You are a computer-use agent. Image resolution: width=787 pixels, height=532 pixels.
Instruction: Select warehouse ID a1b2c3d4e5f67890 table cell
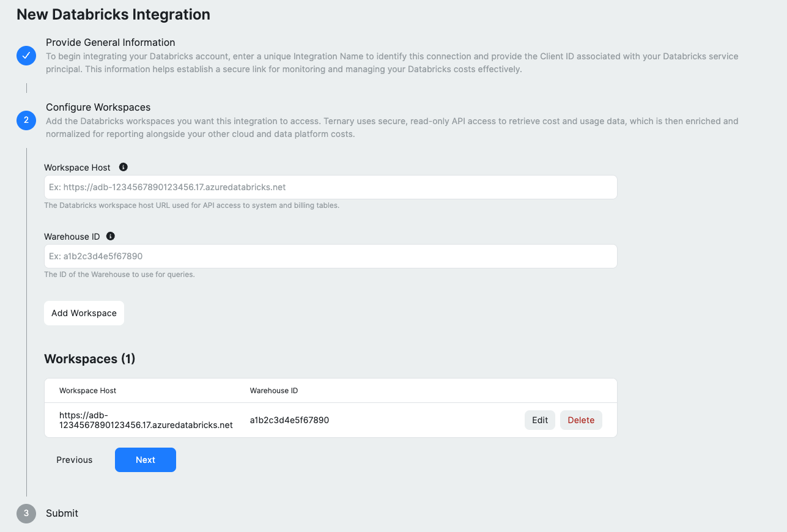click(289, 420)
